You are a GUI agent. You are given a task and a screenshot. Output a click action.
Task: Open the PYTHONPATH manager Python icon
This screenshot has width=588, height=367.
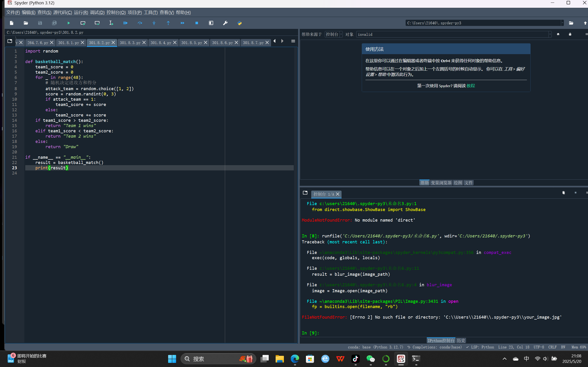pos(240,23)
